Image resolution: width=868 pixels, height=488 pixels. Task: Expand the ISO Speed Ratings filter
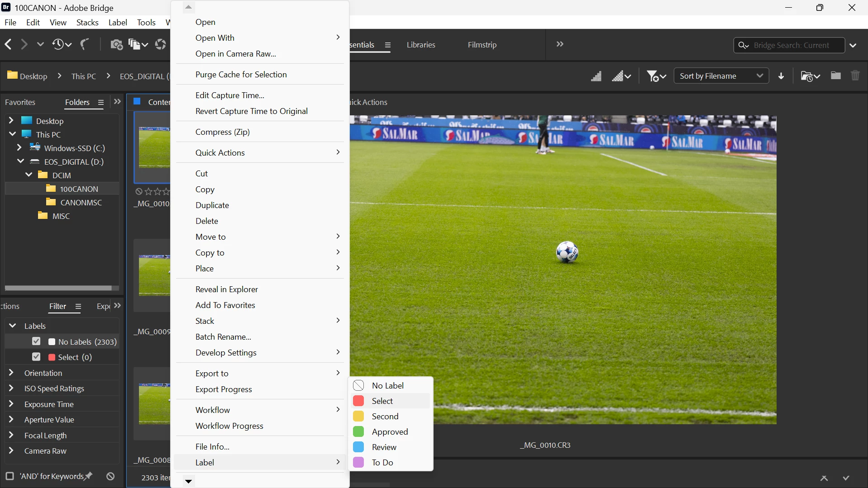[11, 388]
